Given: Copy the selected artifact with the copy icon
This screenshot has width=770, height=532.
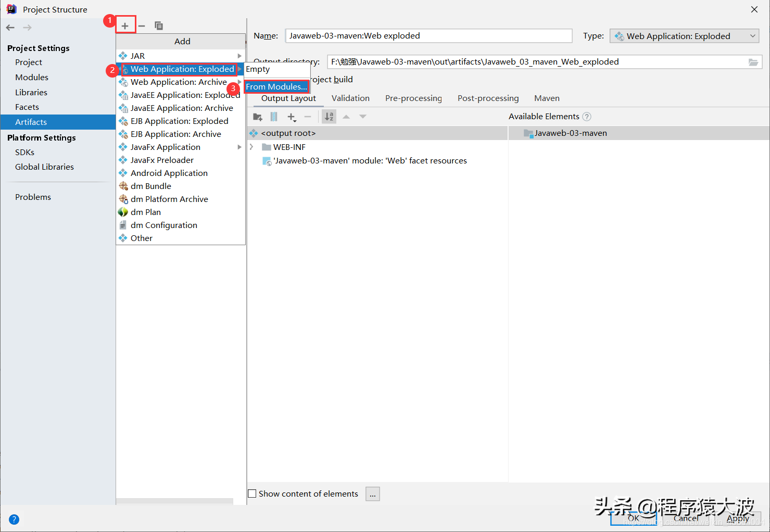Looking at the screenshot, I should click(159, 26).
